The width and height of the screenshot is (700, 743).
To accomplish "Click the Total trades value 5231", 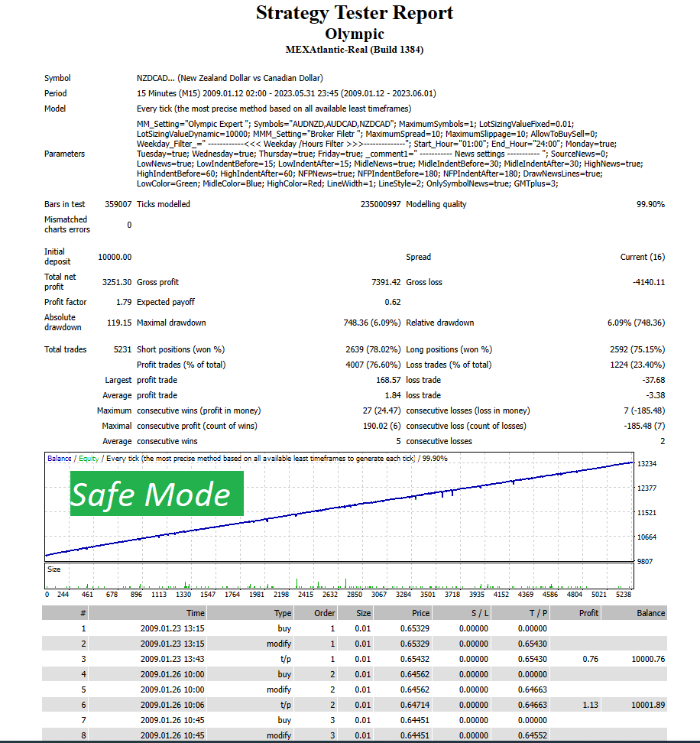I will pyautogui.click(x=122, y=349).
